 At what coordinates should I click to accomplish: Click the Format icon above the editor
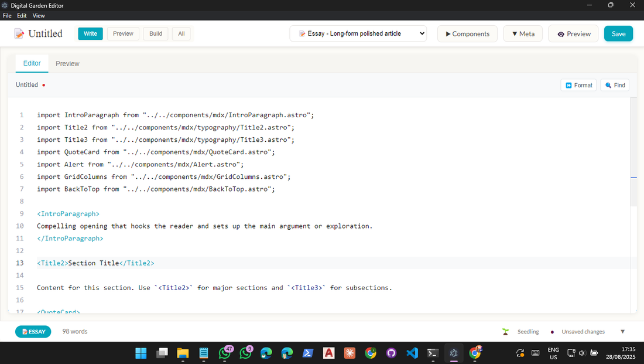pos(578,84)
